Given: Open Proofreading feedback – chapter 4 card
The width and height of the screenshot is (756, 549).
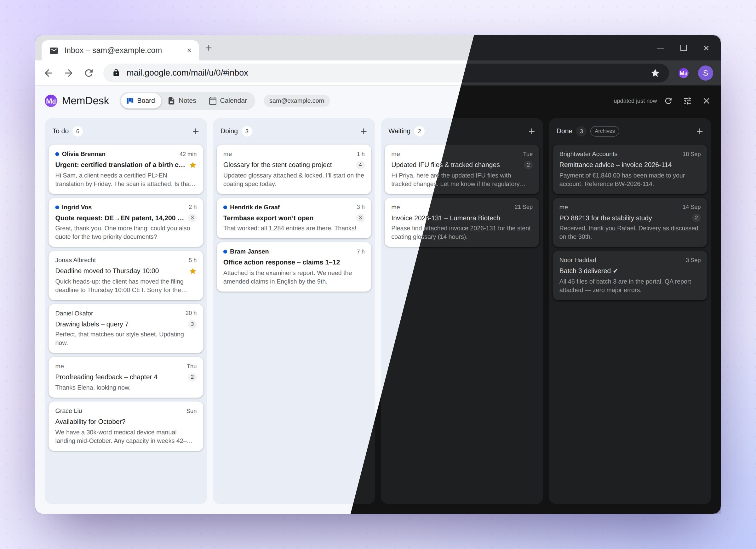Looking at the screenshot, I should point(126,377).
